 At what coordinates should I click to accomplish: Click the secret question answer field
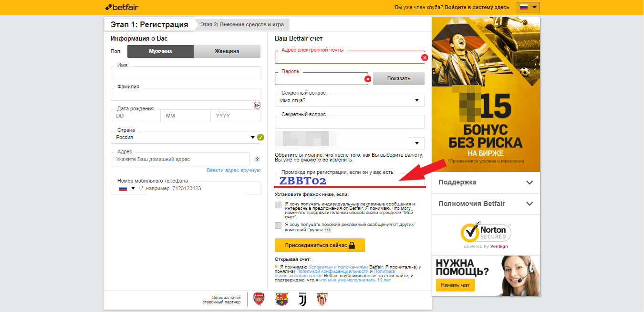[x=350, y=122]
